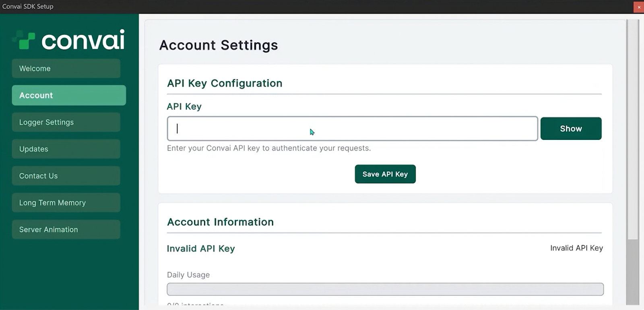Click the bold Invalid API Key label
Image resolution: width=644 pixels, height=310 pixels.
(x=201, y=249)
